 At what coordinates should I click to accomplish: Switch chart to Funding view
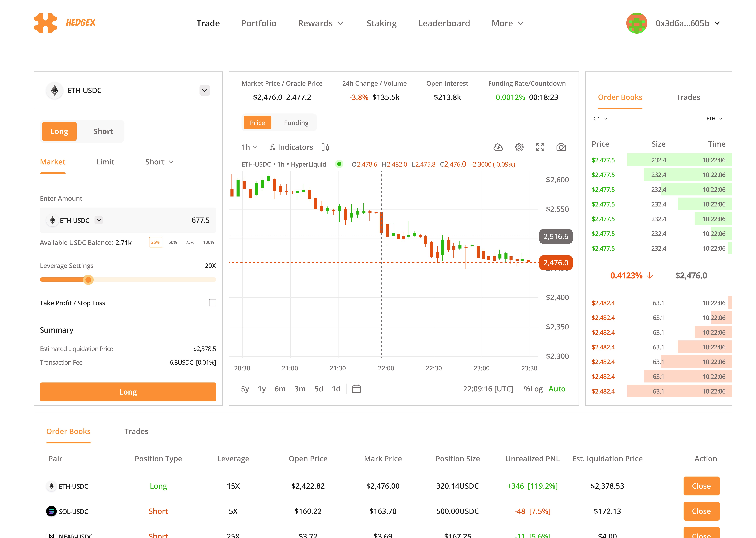click(296, 123)
